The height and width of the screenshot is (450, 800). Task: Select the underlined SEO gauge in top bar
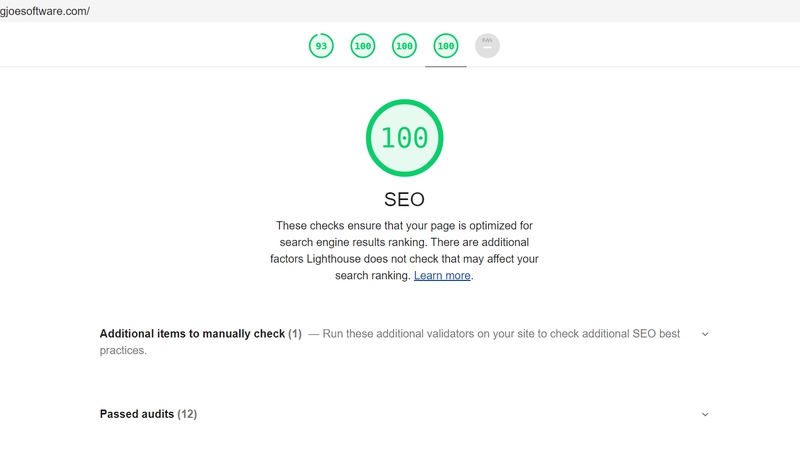[446, 46]
